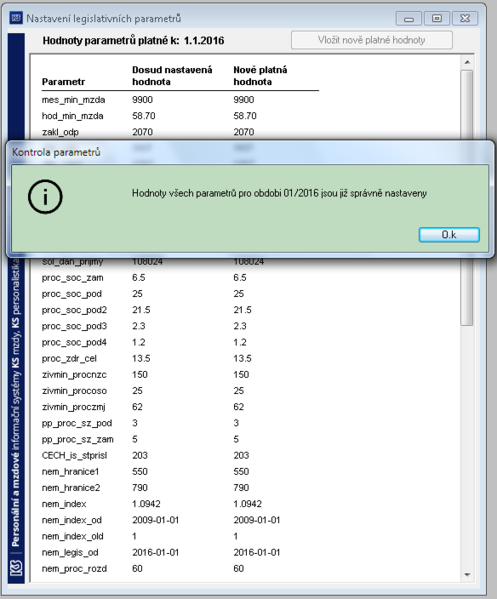This screenshot has height=599, width=497.
Task: Click the scrollbar up arrow
Action: point(467,62)
